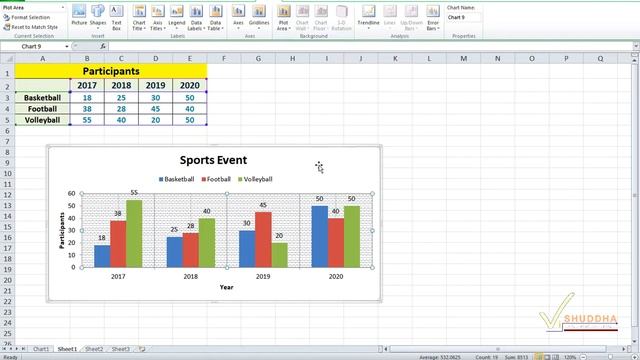The height and width of the screenshot is (360, 640).
Task: Switch to the Chart1 sheet tab
Action: 41,349
